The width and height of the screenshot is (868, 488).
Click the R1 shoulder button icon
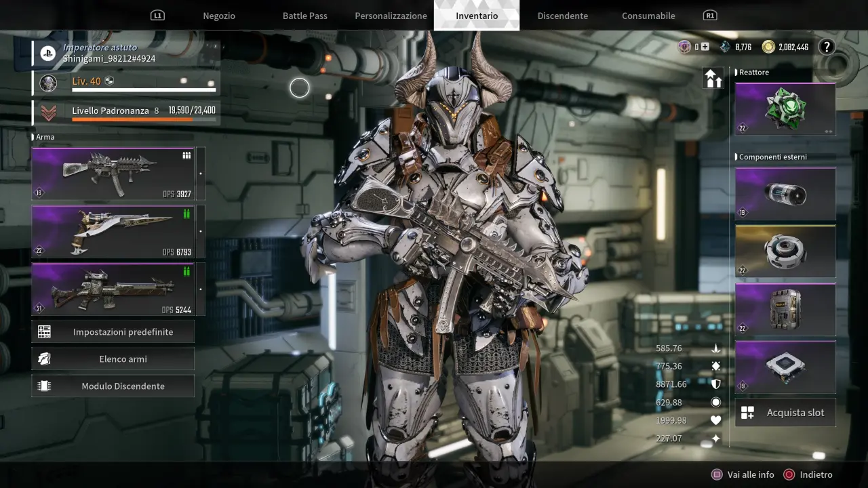(710, 15)
